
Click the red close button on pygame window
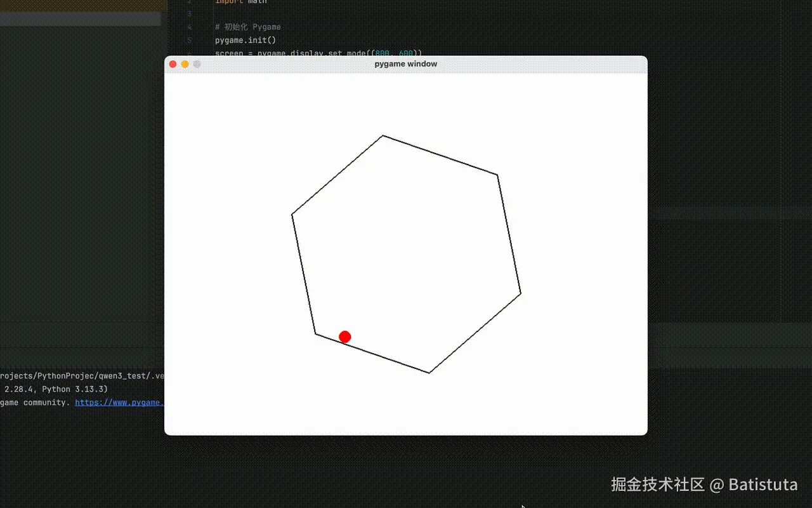click(x=173, y=64)
